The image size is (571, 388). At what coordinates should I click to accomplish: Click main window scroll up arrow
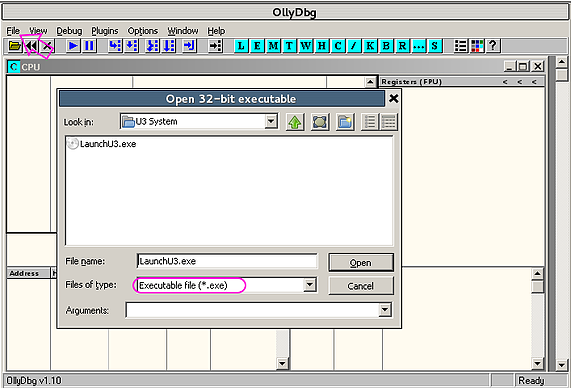562,62
